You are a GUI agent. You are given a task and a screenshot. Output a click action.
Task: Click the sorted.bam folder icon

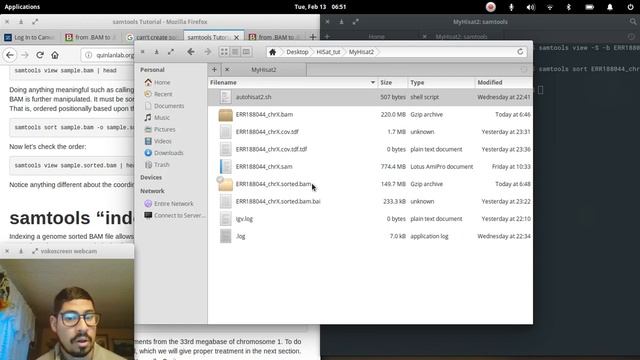pyautogui.click(x=225, y=184)
